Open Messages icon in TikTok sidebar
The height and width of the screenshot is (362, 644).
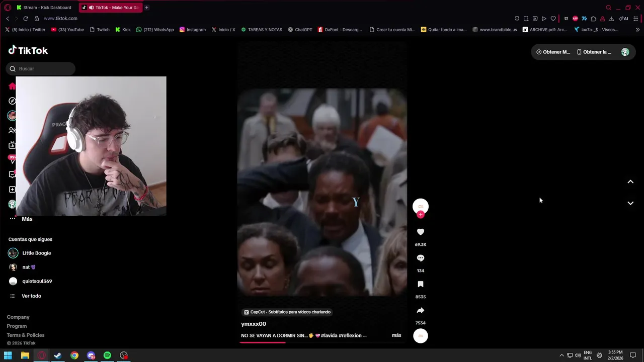(x=12, y=174)
